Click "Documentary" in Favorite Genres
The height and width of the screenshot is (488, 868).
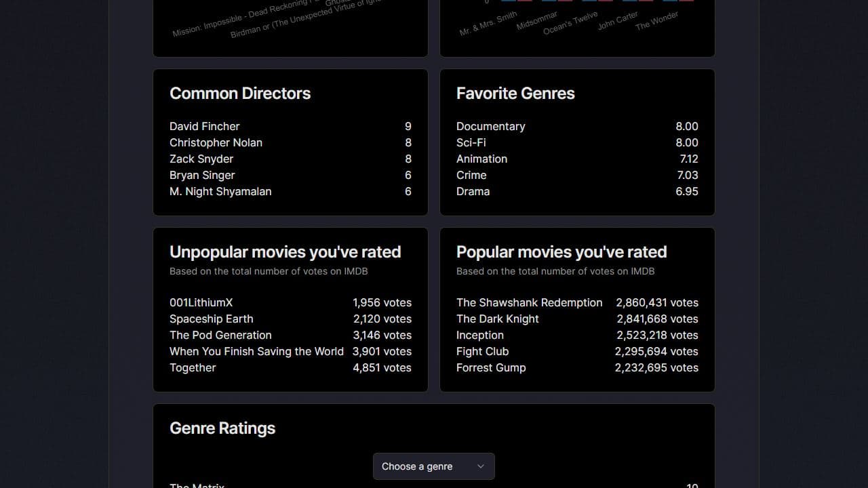pyautogui.click(x=491, y=126)
